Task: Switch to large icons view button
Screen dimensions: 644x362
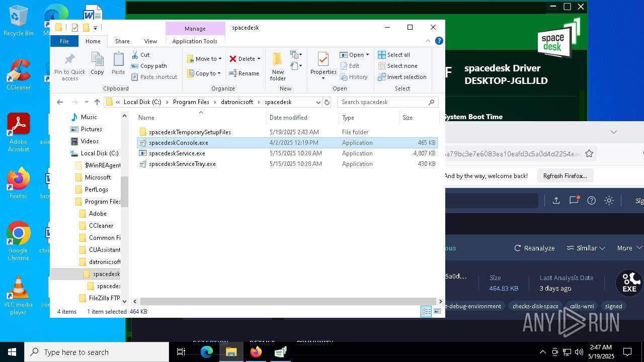Action: point(438,312)
